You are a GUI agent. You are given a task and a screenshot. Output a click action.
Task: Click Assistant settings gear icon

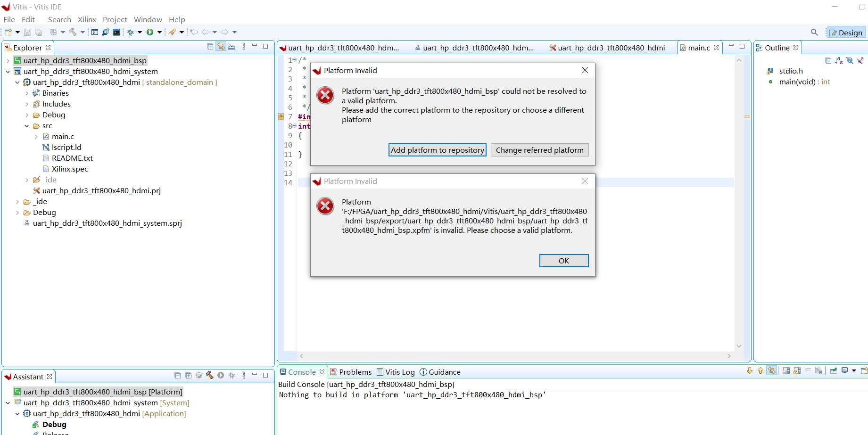tap(199, 376)
